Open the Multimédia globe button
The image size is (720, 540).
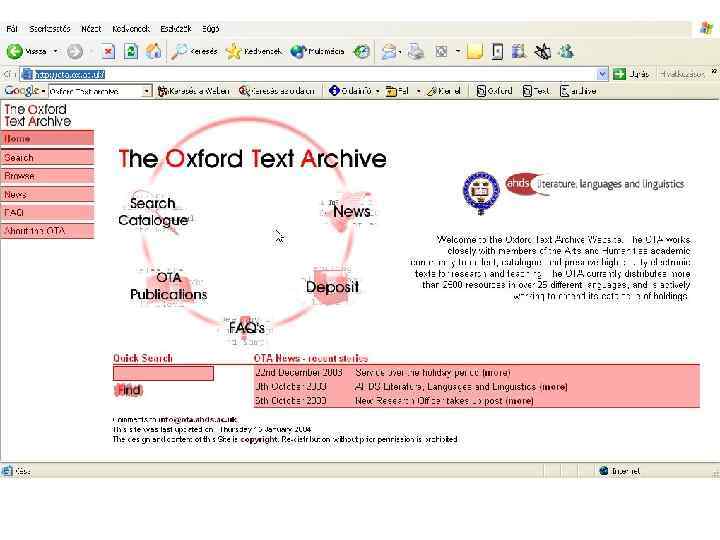[x=318, y=51]
